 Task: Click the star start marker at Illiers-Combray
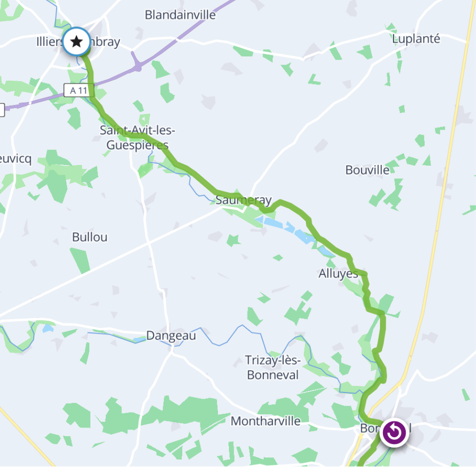[76, 42]
